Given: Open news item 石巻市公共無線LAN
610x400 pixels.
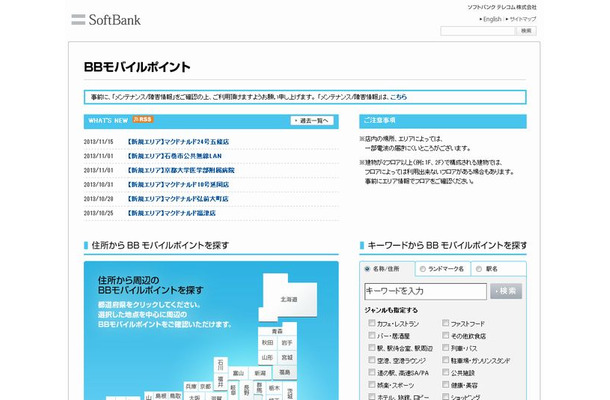Looking at the screenshot, I should pyautogui.click(x=174, y=156).
